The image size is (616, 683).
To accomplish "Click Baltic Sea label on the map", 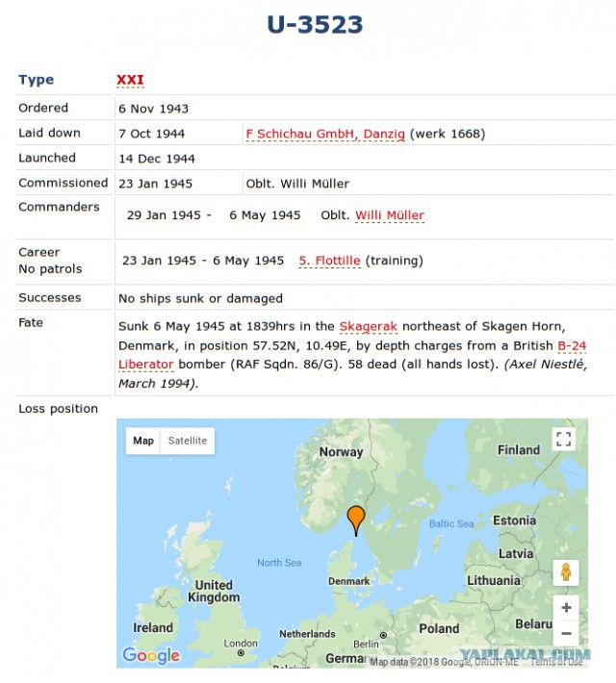I will (x=451, y=523).
